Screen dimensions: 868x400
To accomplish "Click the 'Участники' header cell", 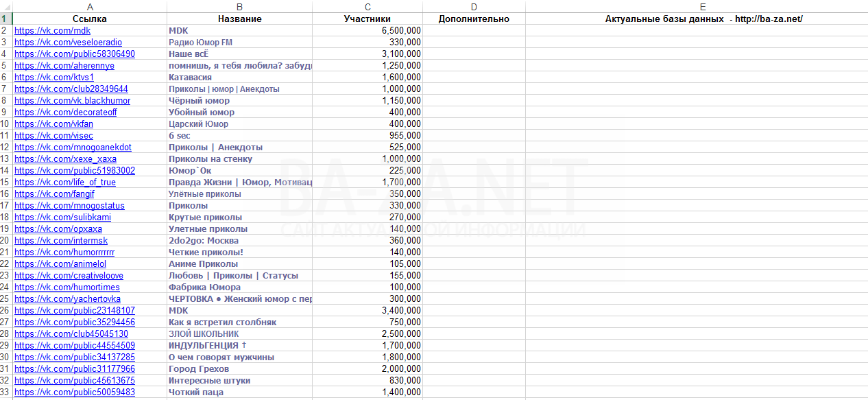I will pos(367,19).
